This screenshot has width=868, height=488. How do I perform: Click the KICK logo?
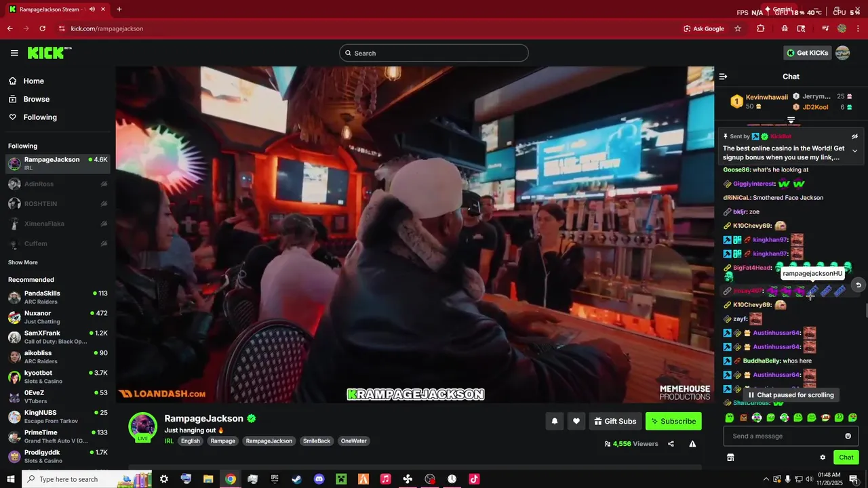pos(49,53)
